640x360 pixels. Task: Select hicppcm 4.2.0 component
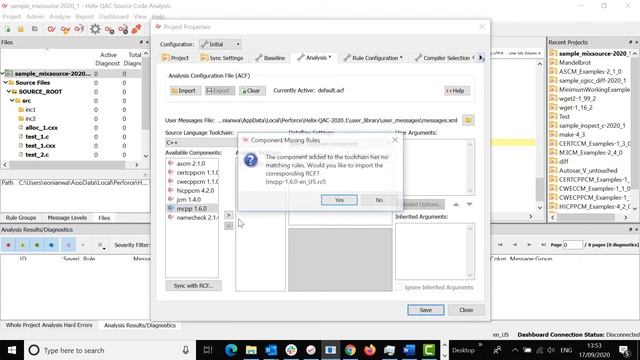(x=192, y=190)
